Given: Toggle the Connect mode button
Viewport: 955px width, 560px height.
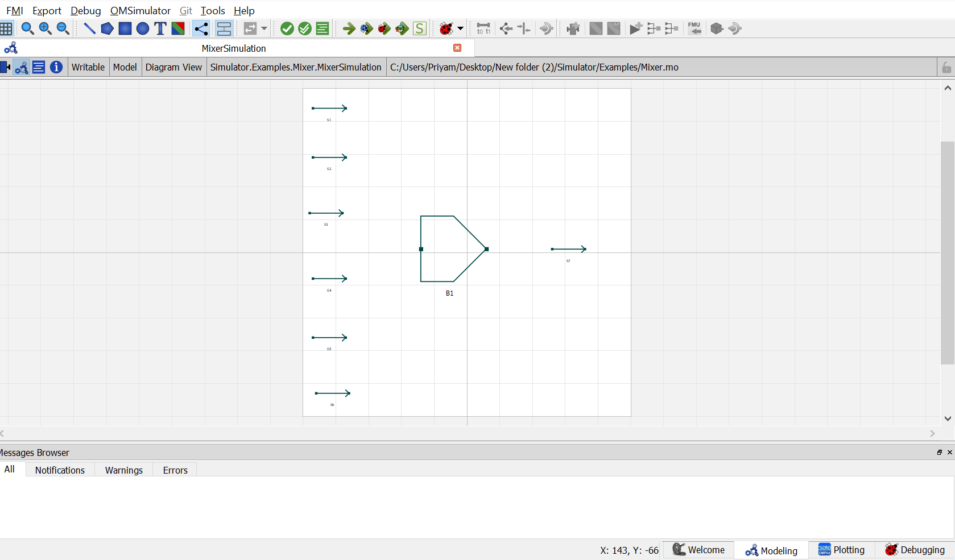Looking at the screenshot, I should 201,28.
